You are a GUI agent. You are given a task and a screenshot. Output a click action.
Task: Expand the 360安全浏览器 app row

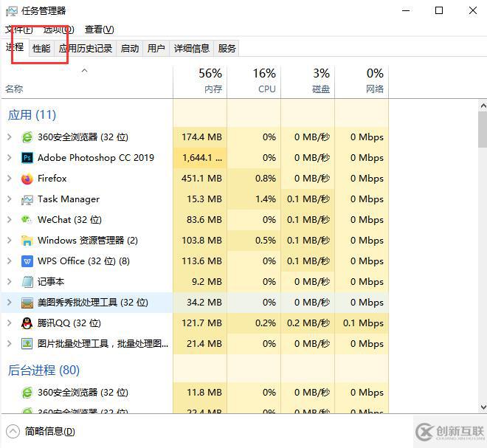[x=10, y=137]
